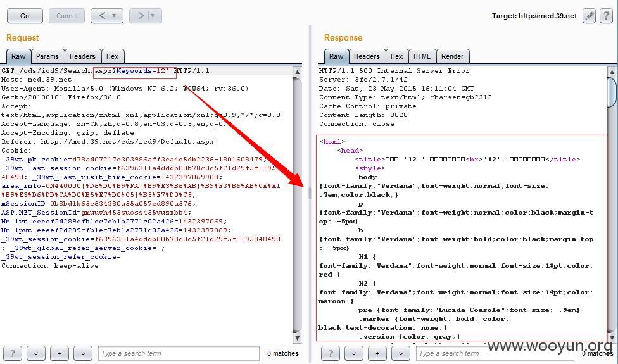
Task: Open the Response Render tab
Action: click(453, 56)
